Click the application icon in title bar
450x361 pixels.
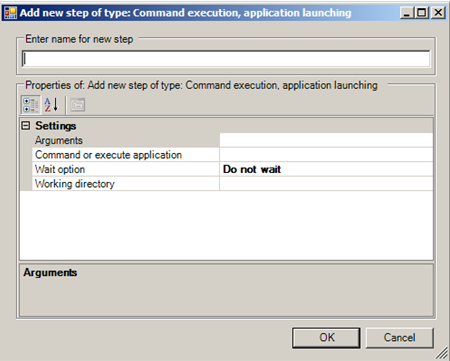point(10,13)
